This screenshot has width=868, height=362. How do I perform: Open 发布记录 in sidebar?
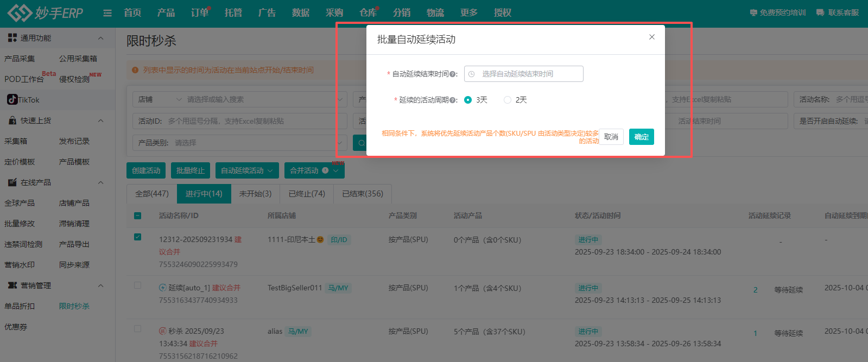pos(74,141)
